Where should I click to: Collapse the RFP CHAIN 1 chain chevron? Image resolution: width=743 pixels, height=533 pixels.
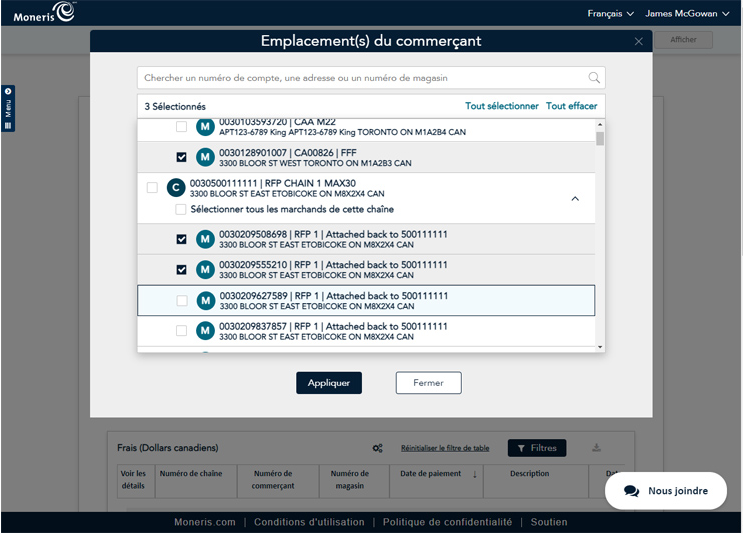coord(575,199)
